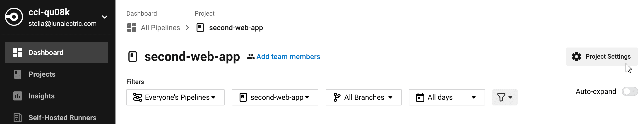Click the CircleCI logo icon
Image resolution: width=644 pixels, height=124 pixels.
14,17
